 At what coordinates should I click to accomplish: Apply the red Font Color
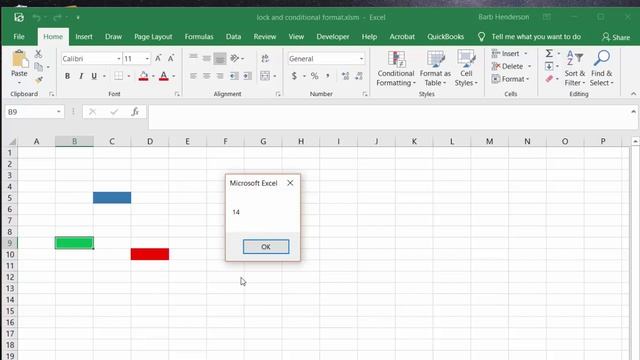164,76
